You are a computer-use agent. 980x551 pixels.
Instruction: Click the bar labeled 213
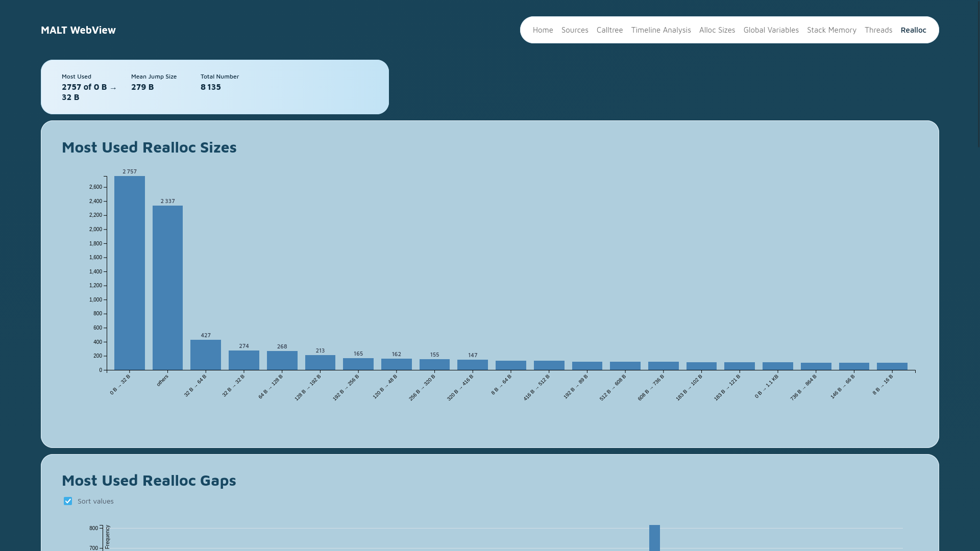click(x=320, y=363)
